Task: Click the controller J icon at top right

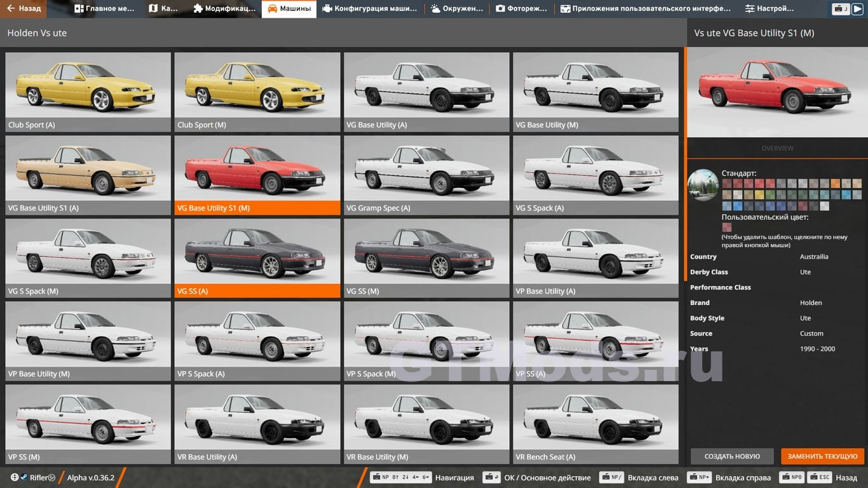Action: (841, 9)
